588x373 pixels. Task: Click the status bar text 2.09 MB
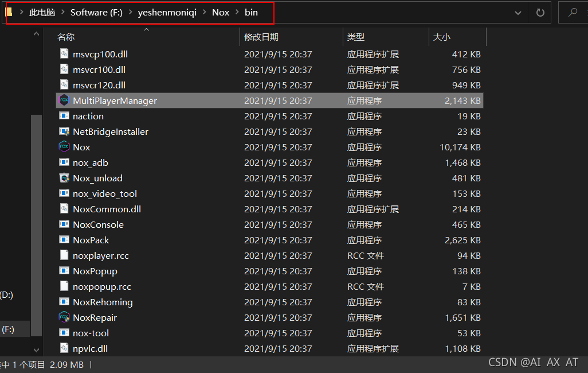(66, 365)
